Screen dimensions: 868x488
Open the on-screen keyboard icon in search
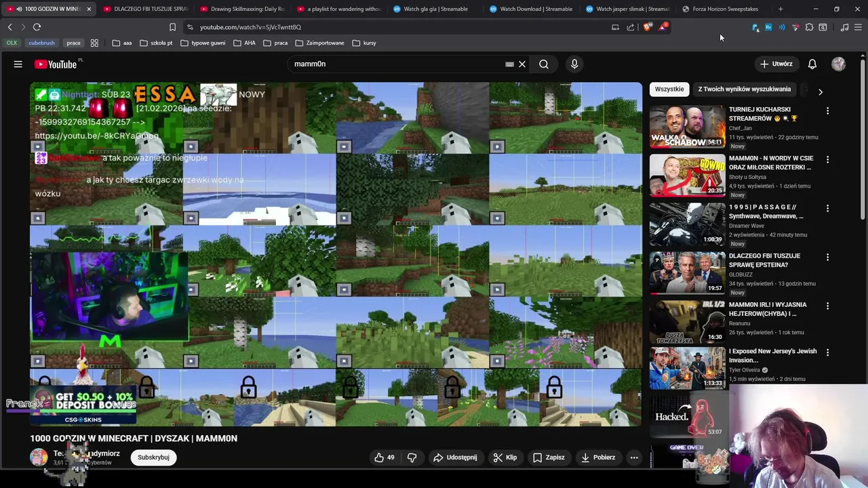click(x=509, y=64)
